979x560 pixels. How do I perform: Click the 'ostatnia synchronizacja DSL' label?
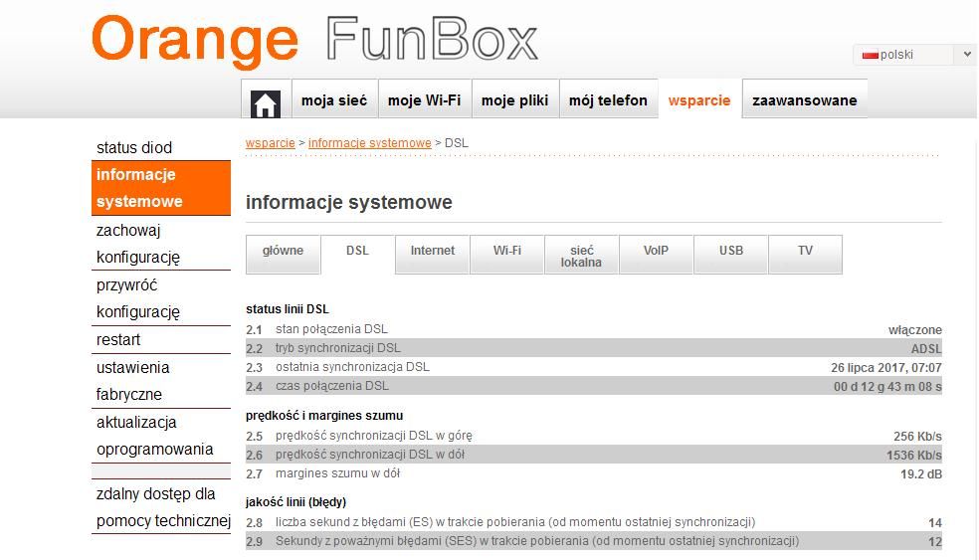coord(352,366)
